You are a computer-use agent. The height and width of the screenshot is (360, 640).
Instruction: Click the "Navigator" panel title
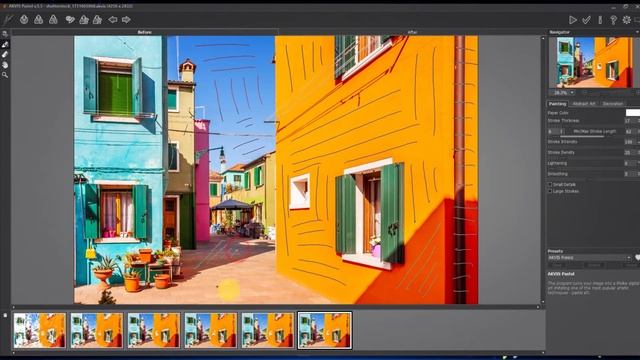[x=560, y=32]
